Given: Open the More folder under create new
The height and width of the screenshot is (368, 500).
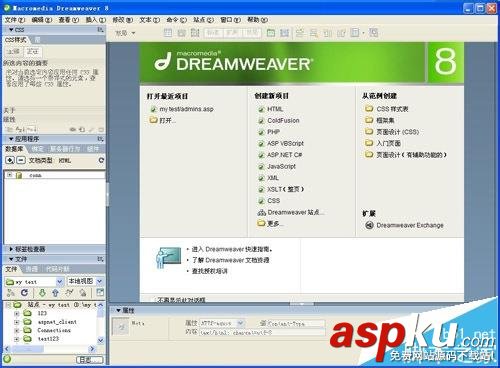Looking at the screenshot, I should [x=270, y=223].
